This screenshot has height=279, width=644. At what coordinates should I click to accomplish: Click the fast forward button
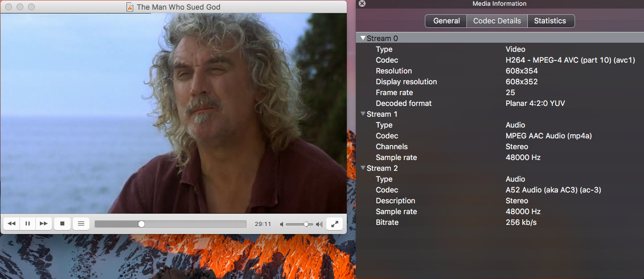[x=43, y=224]
